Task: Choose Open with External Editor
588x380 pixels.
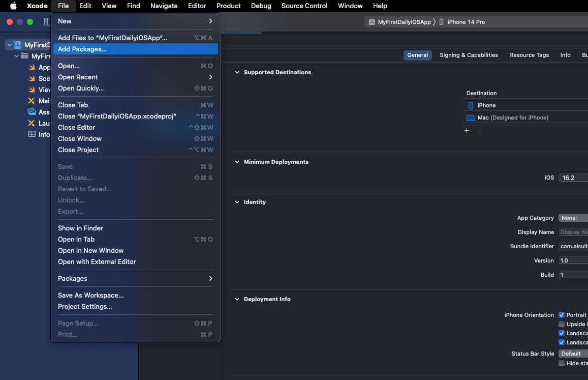Action: coord(135,261)
